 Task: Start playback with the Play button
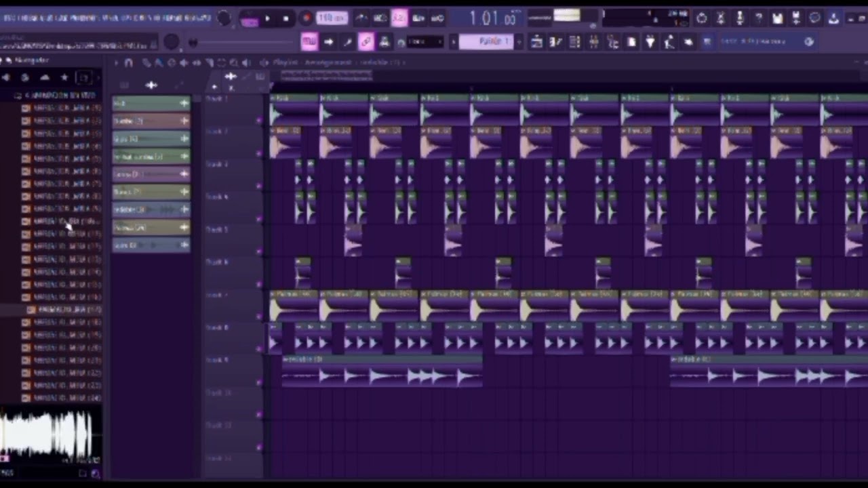pos(268,19)
